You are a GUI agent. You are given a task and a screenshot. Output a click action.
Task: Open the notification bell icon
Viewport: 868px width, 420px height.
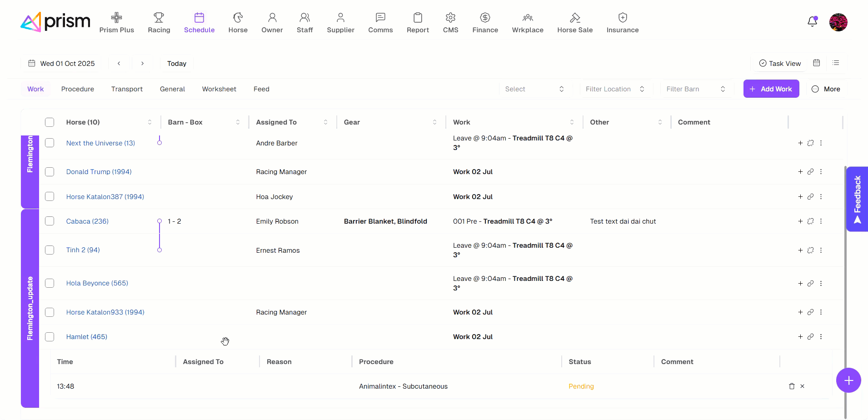tap(812, 22)
